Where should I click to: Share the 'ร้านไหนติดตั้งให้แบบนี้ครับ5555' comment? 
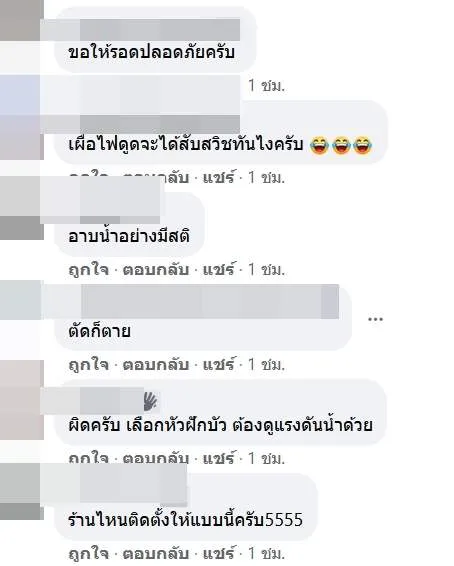pyautogui.click(x=219, y=553)
